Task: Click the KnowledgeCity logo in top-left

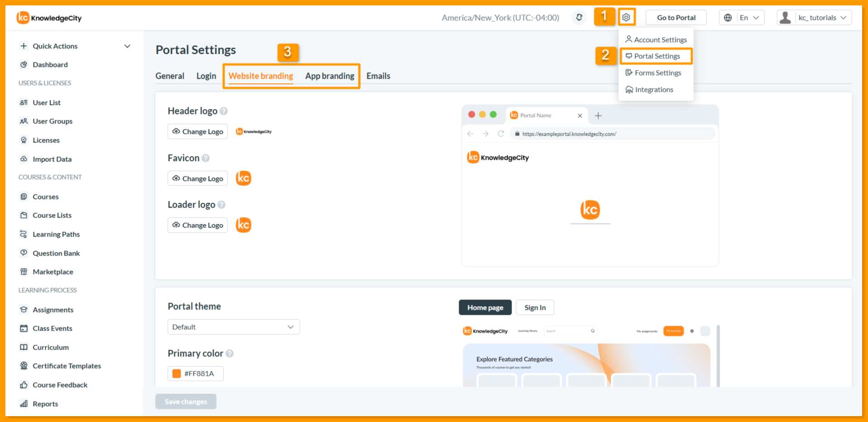Action: click(x=49, y=18)
